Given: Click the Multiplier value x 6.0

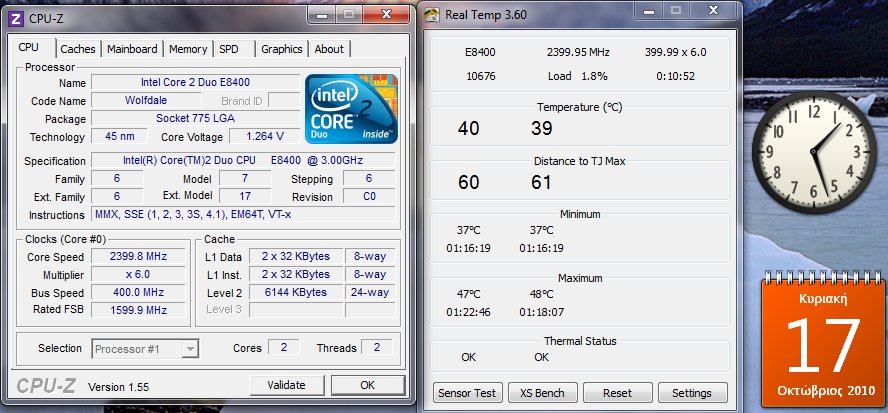Looking at the screenshot, I should point(138,274).
